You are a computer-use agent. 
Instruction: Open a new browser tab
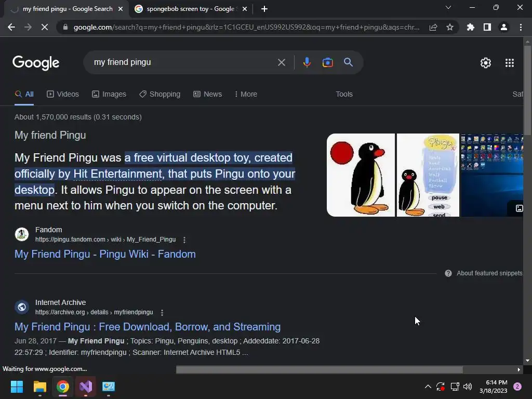(264, 9)
